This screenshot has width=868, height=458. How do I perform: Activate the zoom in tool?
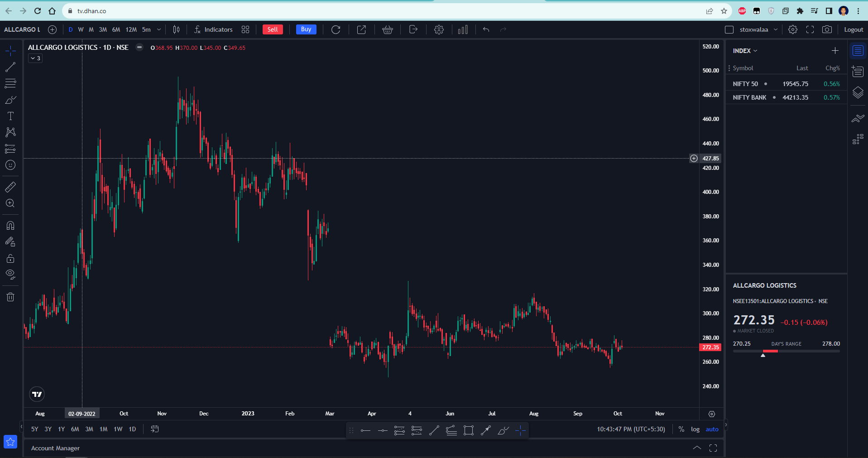click(10, 203)
